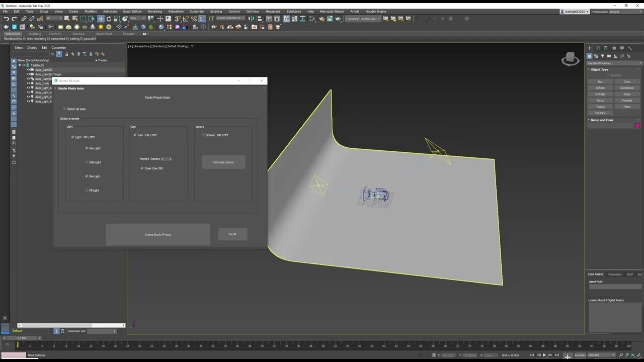
Task: Open the Customize menu
Action: pos(197,11)
